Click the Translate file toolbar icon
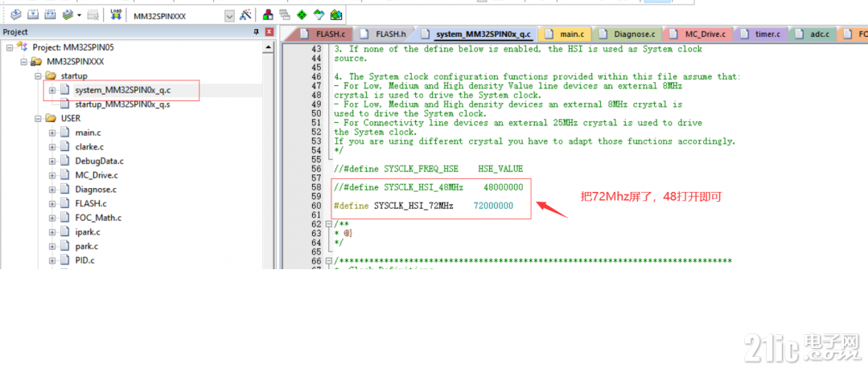Image resolution: width=868 pixels, height=368 pixels. click(x=16, y=15)
